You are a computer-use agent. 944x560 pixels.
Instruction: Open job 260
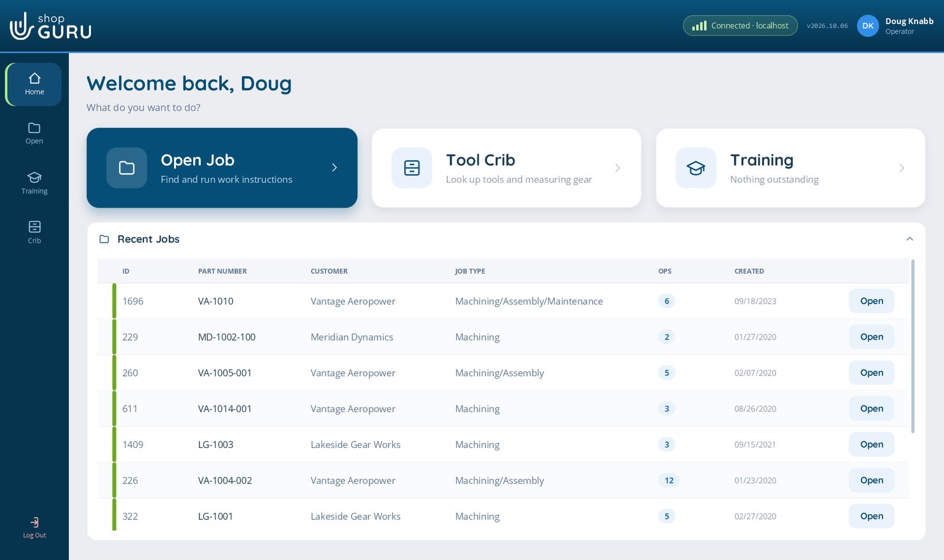pyautogui.click(x=871, y=373)
